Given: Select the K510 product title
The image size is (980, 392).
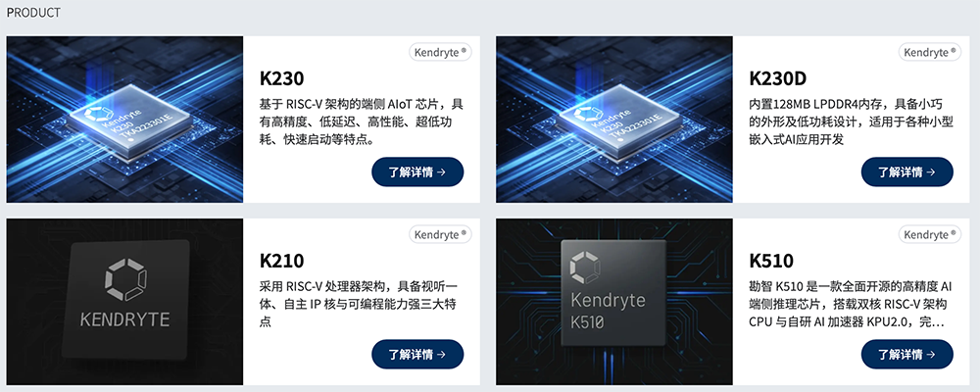Looking at the screenshot, I should pos(770,261).
